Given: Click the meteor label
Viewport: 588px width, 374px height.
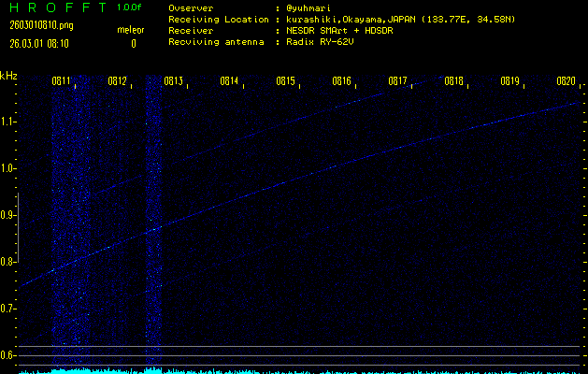Looking at the screenshot, I should (131, 30).
